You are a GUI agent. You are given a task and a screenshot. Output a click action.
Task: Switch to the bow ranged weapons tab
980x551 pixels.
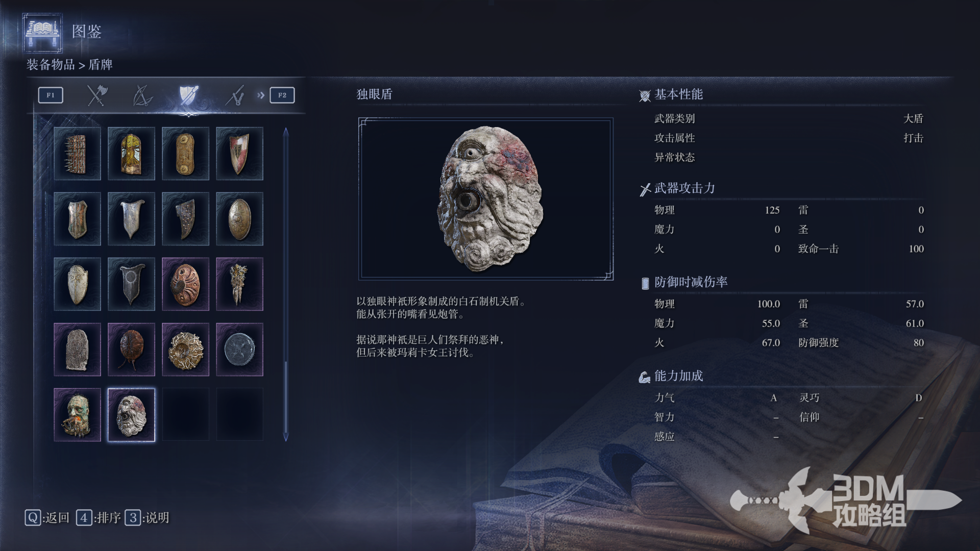pyautogui.click(x=142, y=95)
